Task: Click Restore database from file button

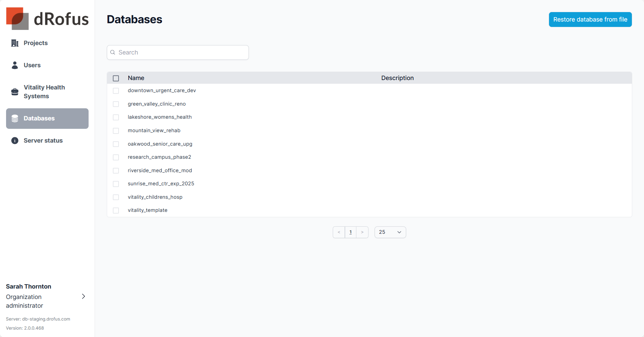Action: click(590, 20)
